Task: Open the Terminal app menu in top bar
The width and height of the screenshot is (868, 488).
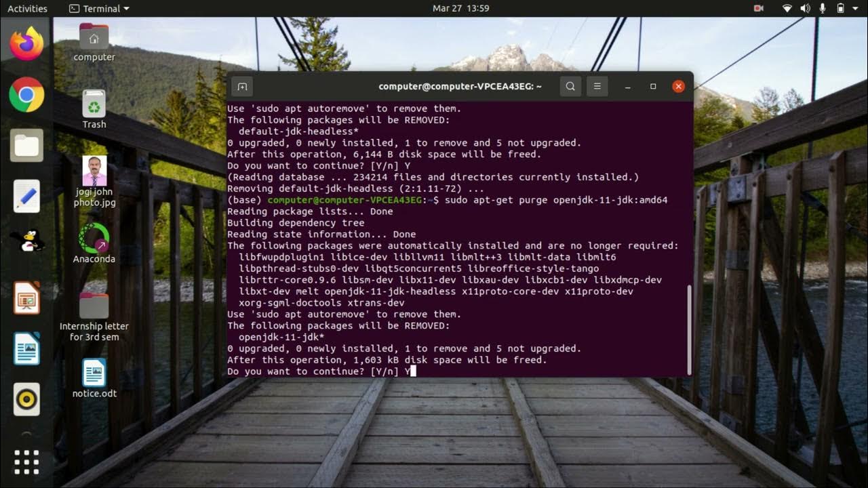Action: 100,9
